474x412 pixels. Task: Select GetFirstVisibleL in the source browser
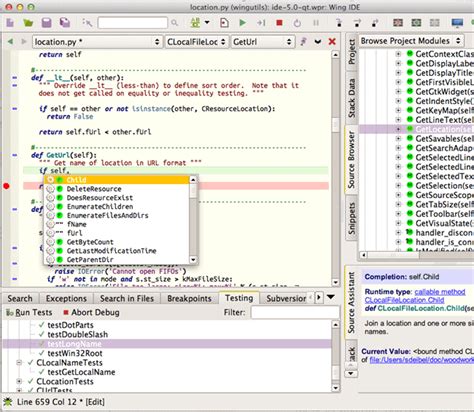(x=444, y=82)
